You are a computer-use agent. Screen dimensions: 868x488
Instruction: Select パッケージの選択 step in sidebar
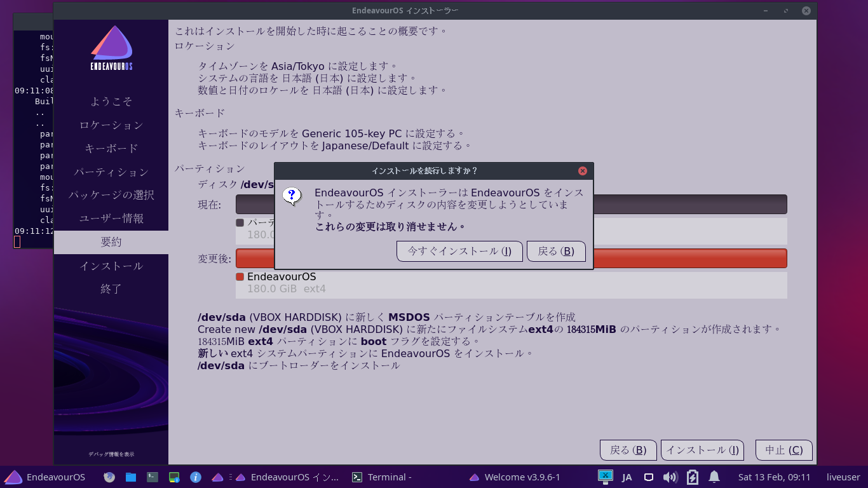111,195
